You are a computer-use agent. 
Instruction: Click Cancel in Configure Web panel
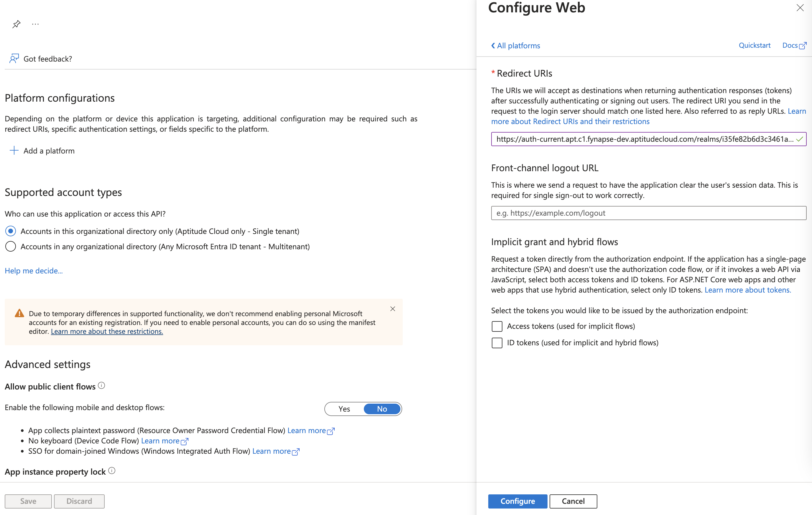573,501
